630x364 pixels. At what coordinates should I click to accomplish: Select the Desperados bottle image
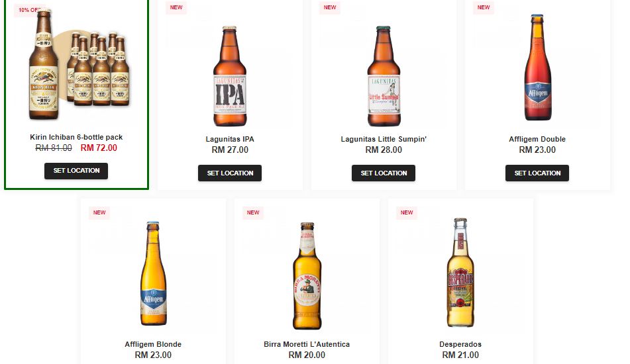460,273
